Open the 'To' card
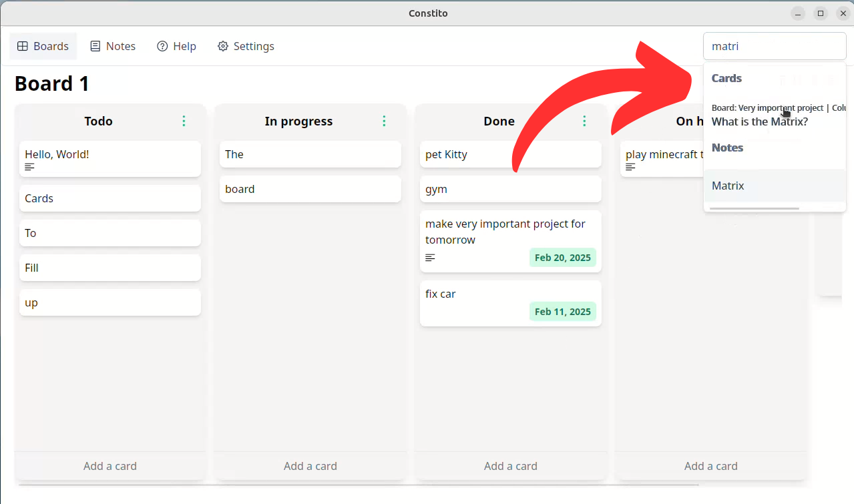The image size is (854, 504). click(x=110, y=233)
